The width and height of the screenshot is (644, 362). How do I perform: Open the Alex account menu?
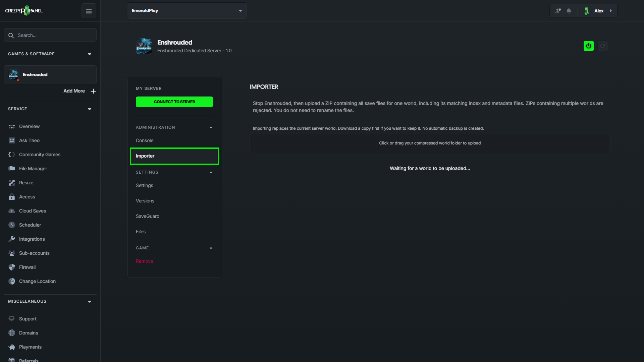(x=599, y=11)
